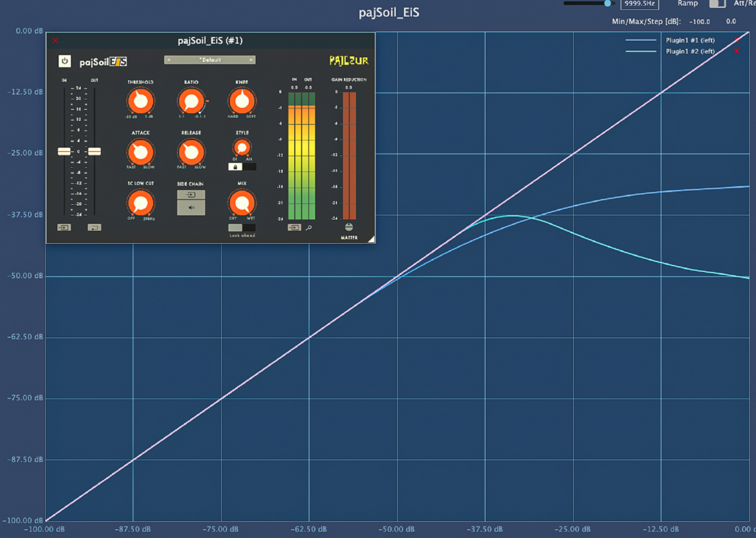Viewport: 756px width, 538px height.
Task: Select the Plugin1 #2 (left) legend entry
Action: (x=690, y=51)
